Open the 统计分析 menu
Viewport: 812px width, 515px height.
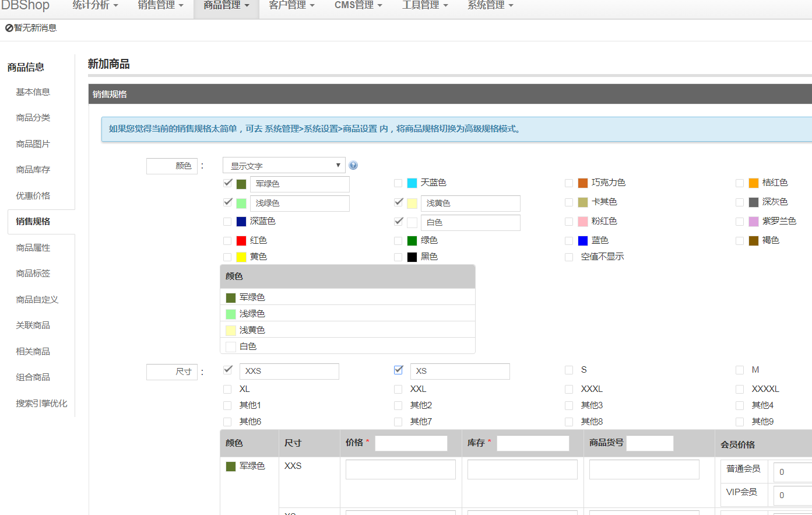(95, 5)
